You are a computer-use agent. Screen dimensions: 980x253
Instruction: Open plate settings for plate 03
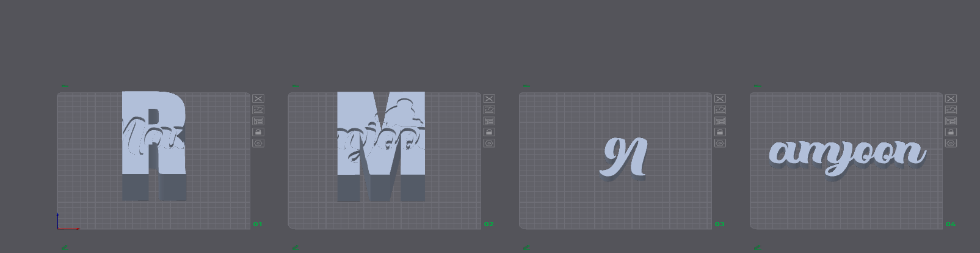720,143
